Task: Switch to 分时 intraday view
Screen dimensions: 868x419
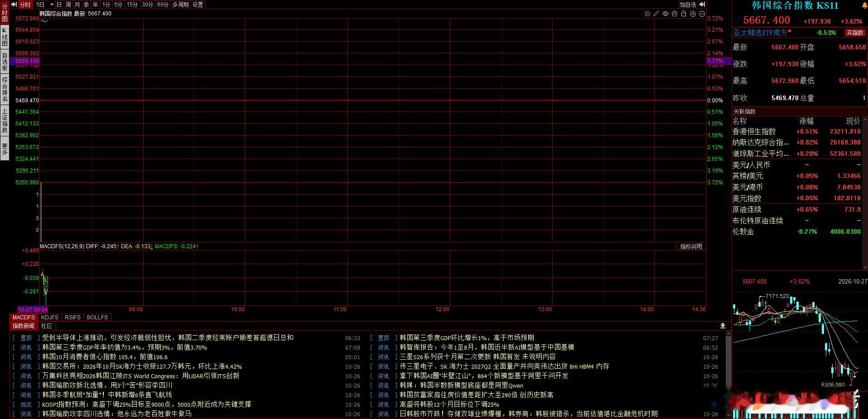Action: [x=25, y=5]
